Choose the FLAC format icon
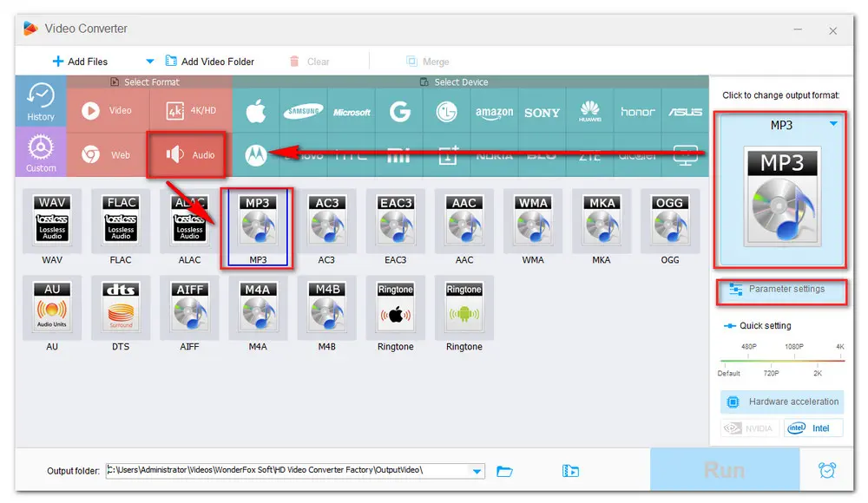The image size is (868, 503). pos(121,220)
